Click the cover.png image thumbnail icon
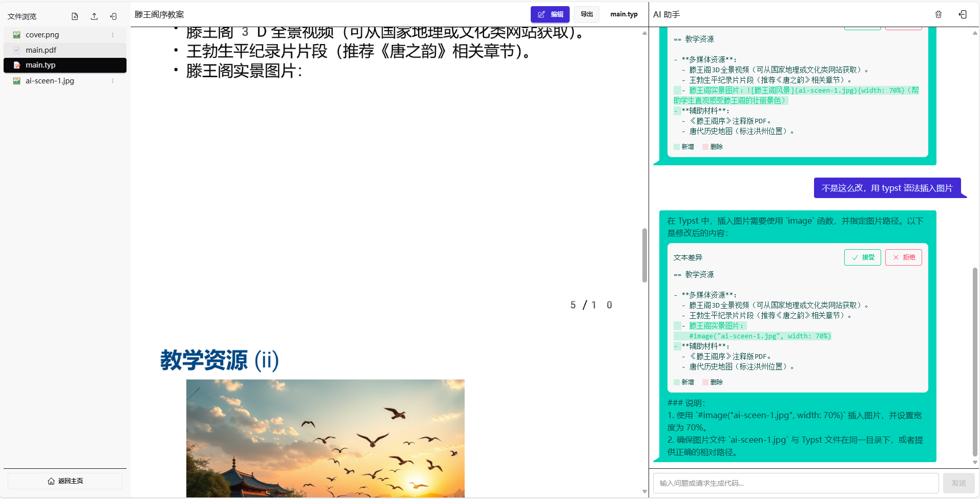Image resolution: width=980 pixels, height=499 pixels. 16,34
